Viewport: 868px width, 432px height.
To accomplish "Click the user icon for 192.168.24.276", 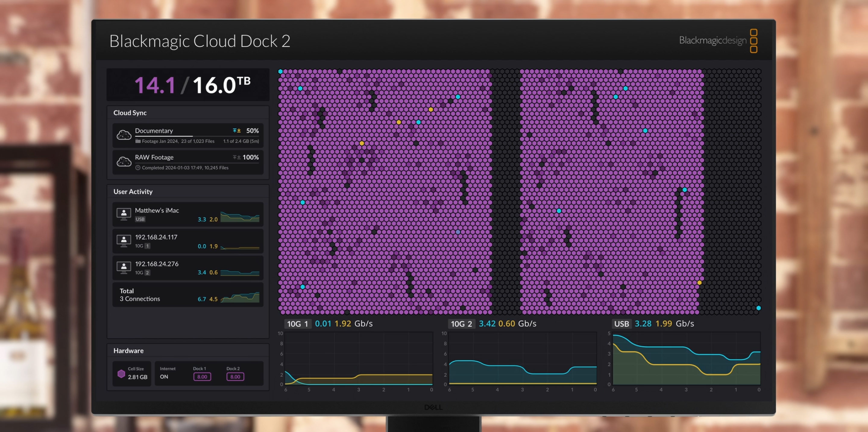I will click(x=124, y=267).
